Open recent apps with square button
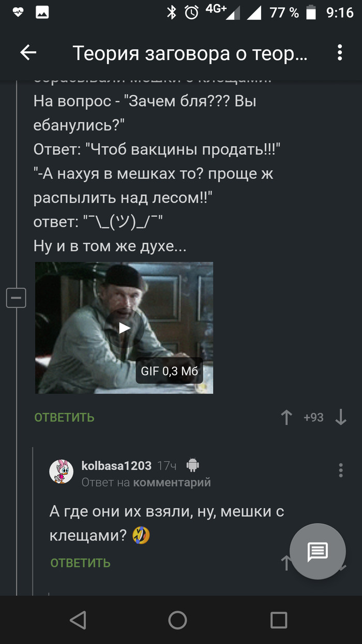Viewport: 362px width, 644px height. pyautogui.click(x=279, y=620)
